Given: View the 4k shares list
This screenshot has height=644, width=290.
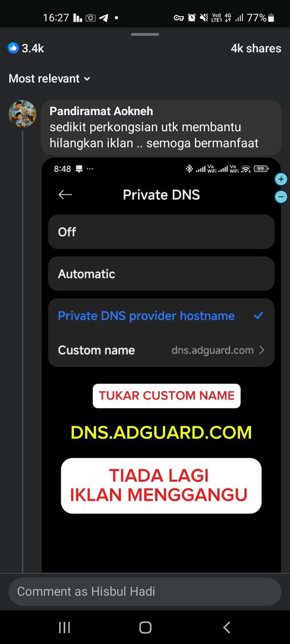Looking at the screenshot, I should point(256,48).
